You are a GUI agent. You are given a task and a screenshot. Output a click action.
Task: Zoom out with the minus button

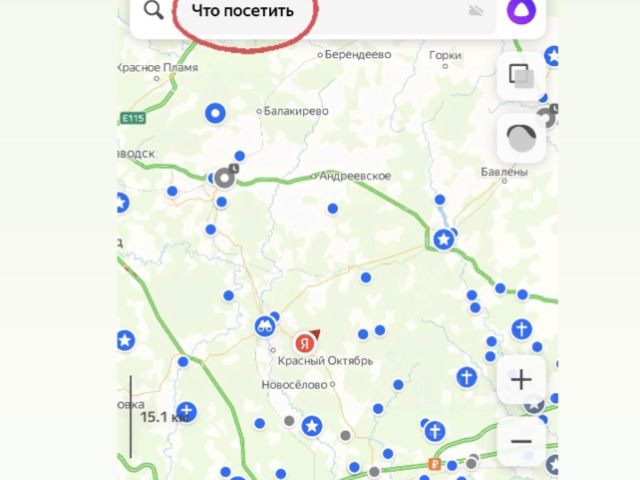click(x=521, y=441)
